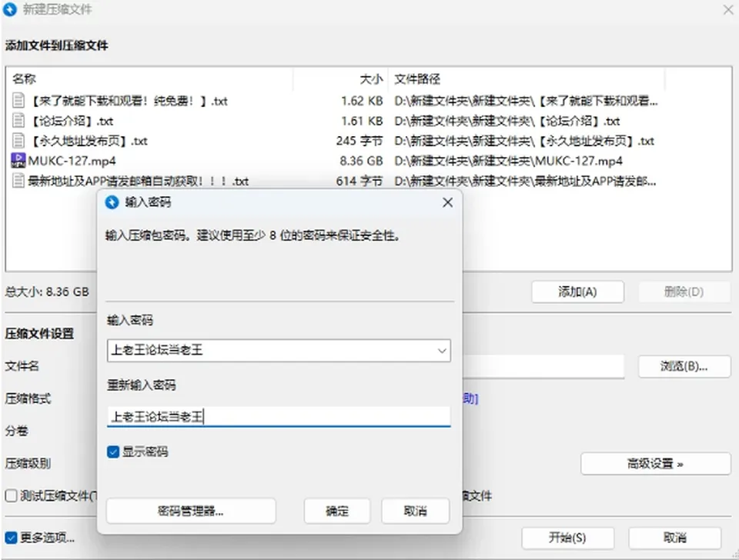Image resolution: width=739 pixels, height=560 pixels.
Task: Click the 245 字节 size cell
Action: [359, 140]
